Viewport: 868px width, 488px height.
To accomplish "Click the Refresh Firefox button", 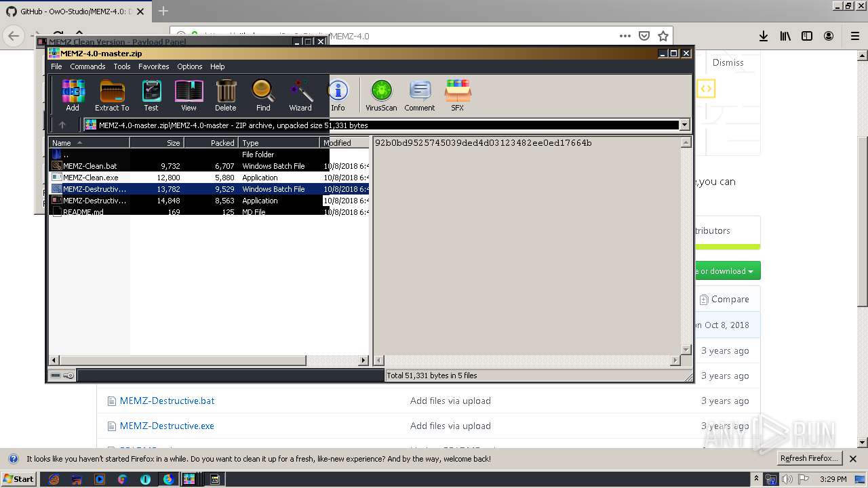I will pos(808,459).
